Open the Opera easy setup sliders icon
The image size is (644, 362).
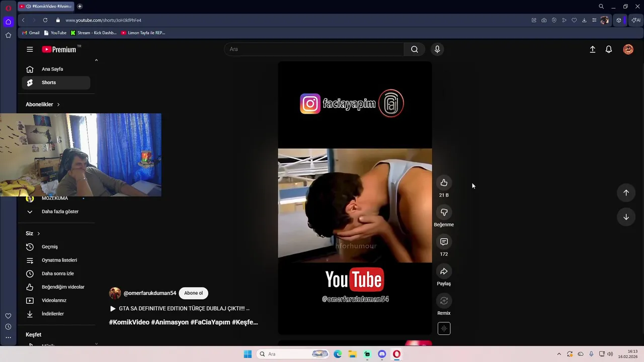pos(594,20)
